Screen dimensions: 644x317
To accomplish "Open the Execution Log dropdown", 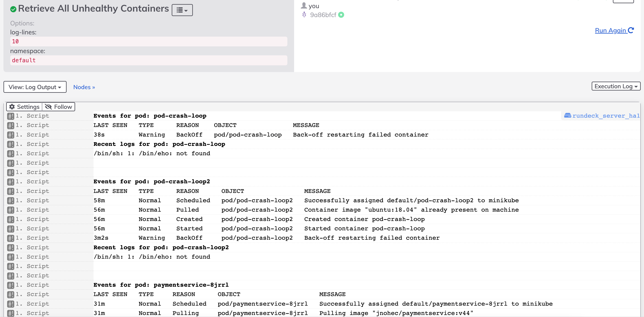I will click(x=616, y=86).
